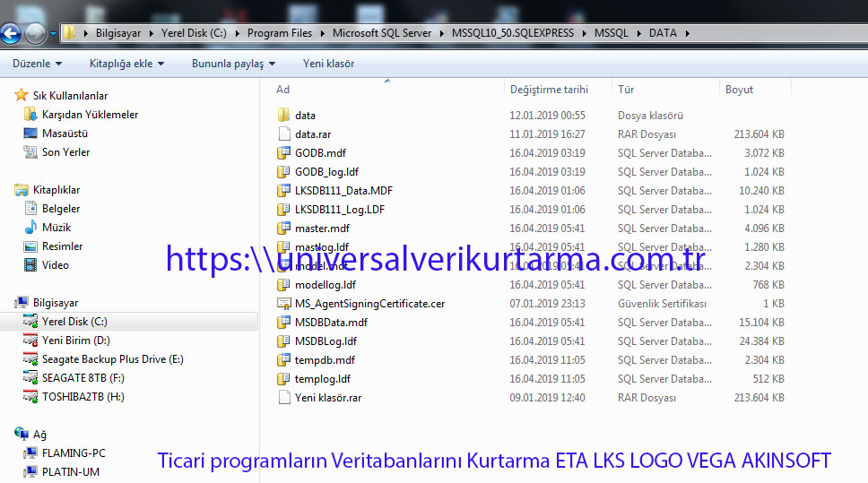Image resolution: width=868 pixels, height=483 pixels.
Task: Expand arrow after Yerel Disk (C:) breadcrumb
Action: [x=237, y=33]
